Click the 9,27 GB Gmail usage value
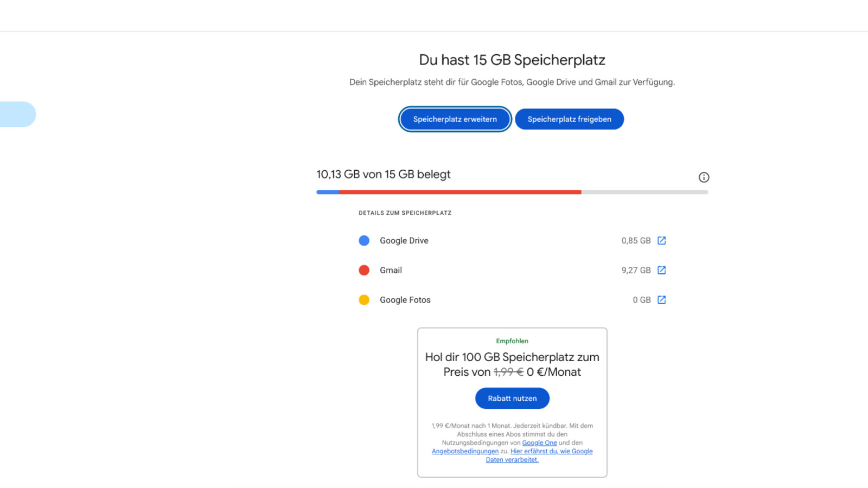868x488 pixels. [x=636, y=270]
